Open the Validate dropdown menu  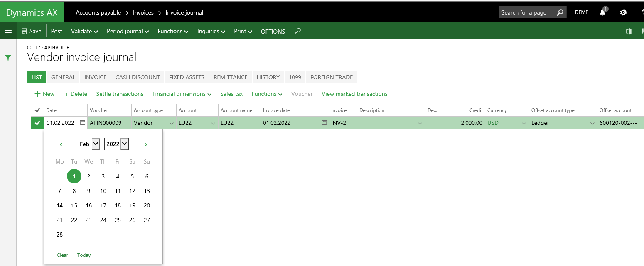pyautogui.click(x=84, y=32)
